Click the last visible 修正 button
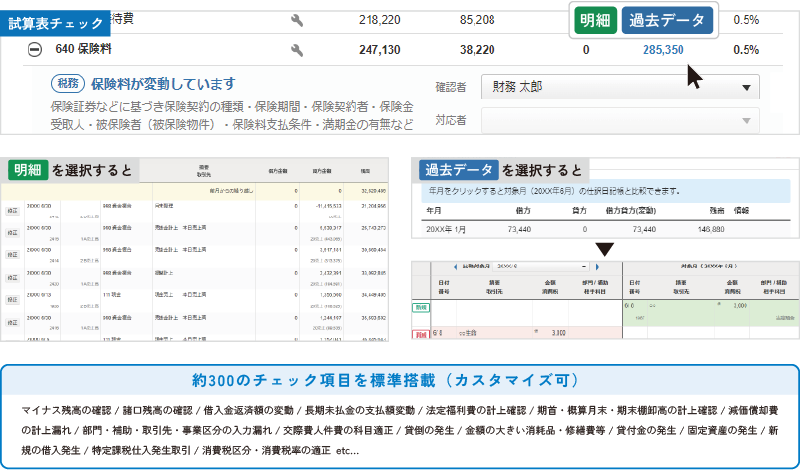 (14, 322)
